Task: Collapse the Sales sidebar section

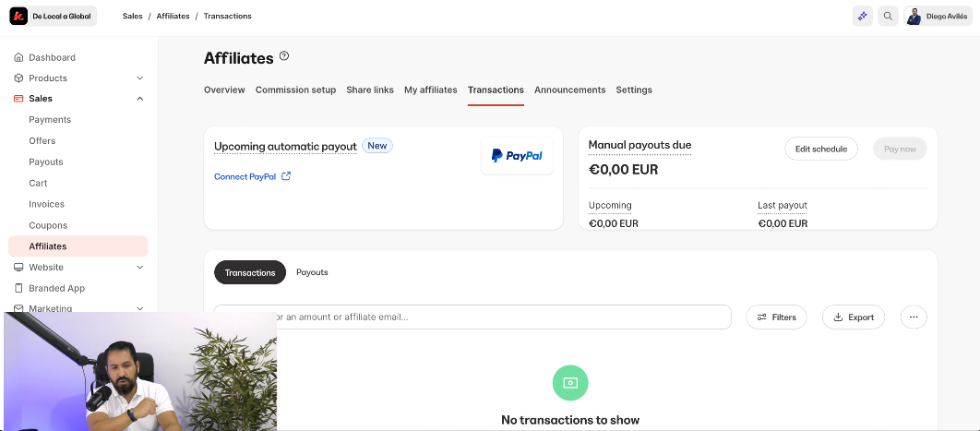Action: point(139,99)
